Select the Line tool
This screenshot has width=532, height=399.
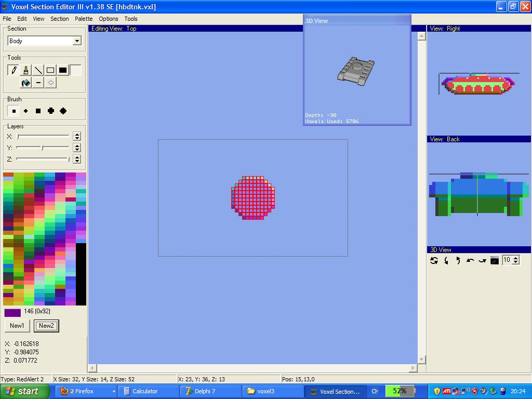pyautogui.click(x=38, y=70)
